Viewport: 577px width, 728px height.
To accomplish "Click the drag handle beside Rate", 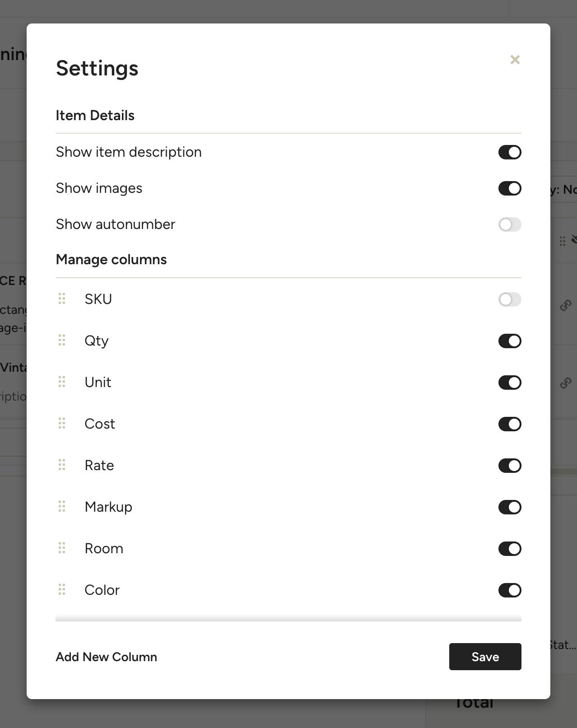I will click(62, 465).
